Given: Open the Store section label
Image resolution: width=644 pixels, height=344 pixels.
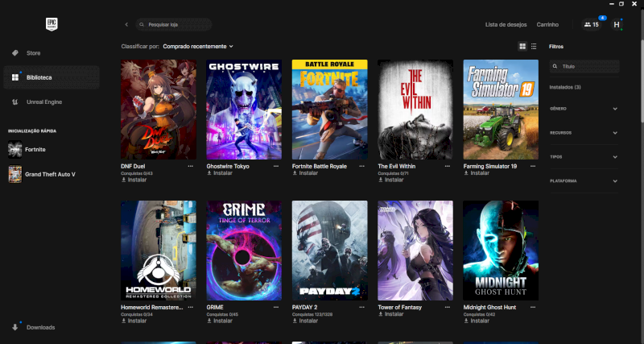Looking at the screenshot, I should point(33,53).
